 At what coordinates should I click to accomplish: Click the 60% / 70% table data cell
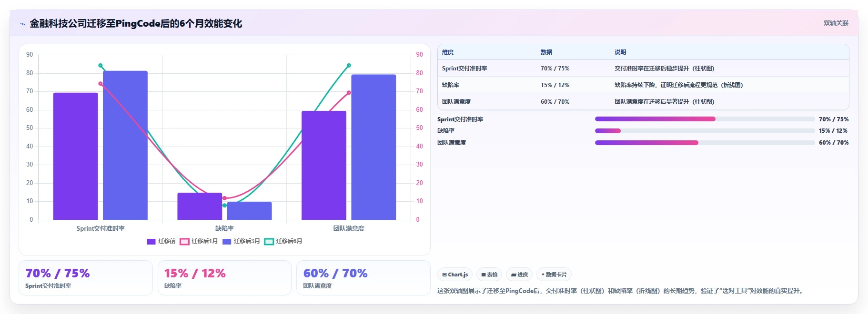[555, 102]
